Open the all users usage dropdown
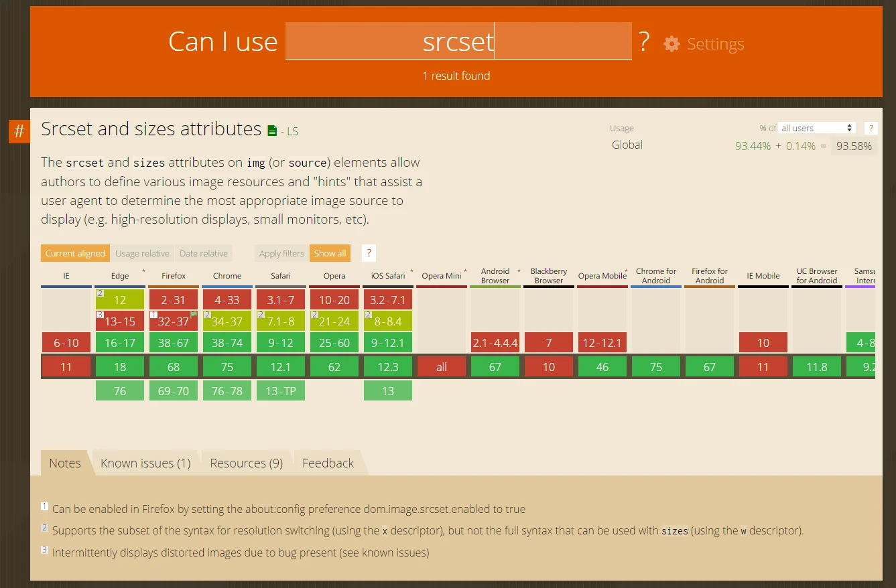 coord(817,128)
